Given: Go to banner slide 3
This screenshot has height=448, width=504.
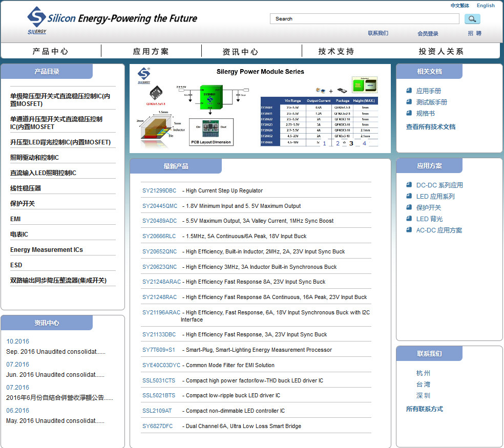Looking at the screenshot, I should [x=351, y=143].
